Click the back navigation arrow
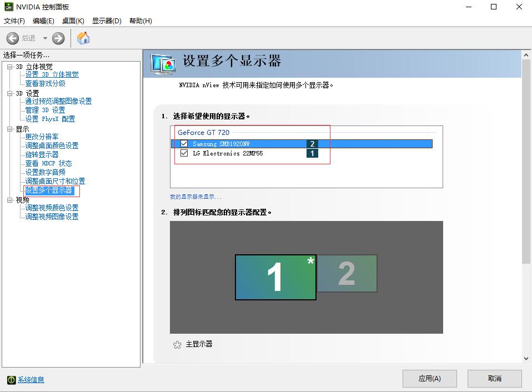Screen dimensions: 532x392 click(x=12, y=38)
